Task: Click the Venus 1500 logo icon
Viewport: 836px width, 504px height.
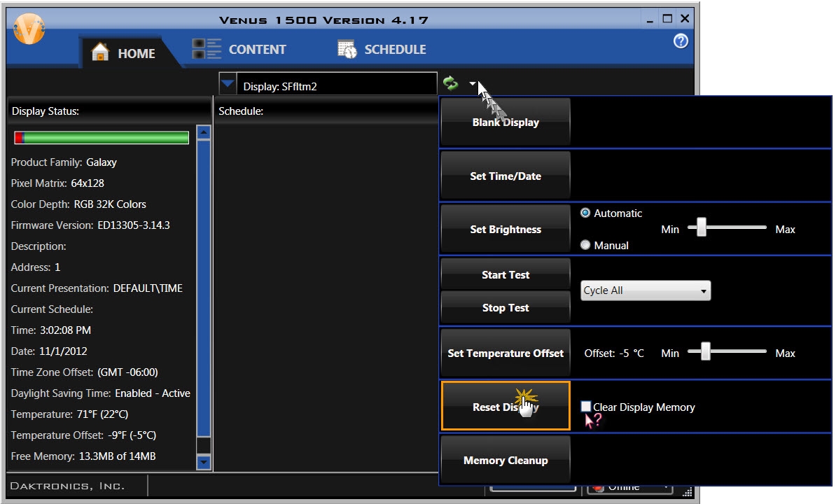Action: tap(29, 27)
